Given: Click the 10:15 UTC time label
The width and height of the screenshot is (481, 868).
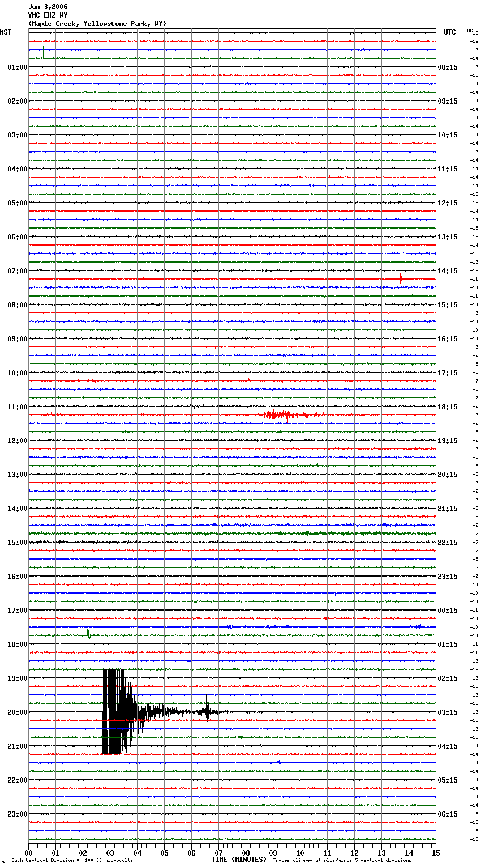Looking at the screenshot, I should coord(448,135).
